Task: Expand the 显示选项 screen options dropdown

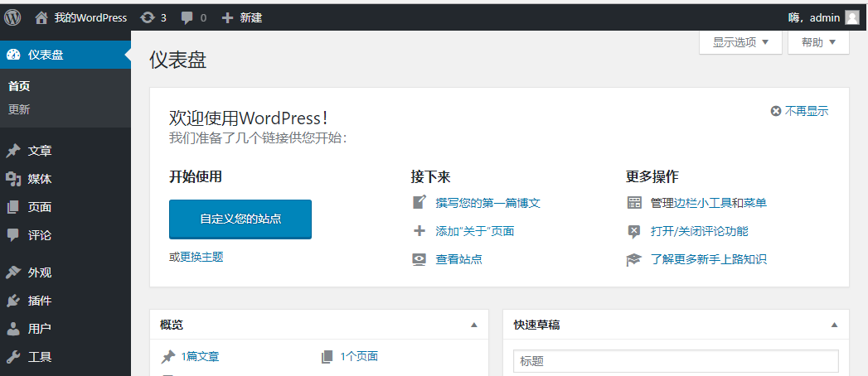Action: click(x=740, y=42)
